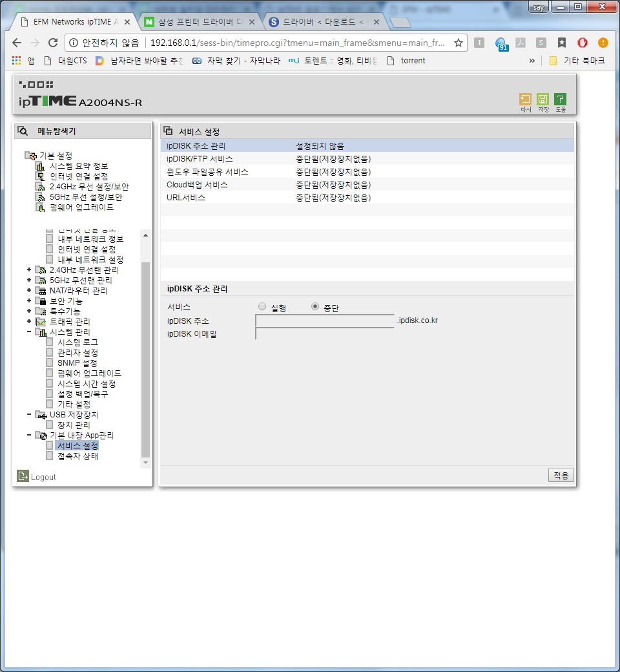Expand the 트래픽 관리 tree node
This screenshot has height=672, width=620.
pos(28,321)
